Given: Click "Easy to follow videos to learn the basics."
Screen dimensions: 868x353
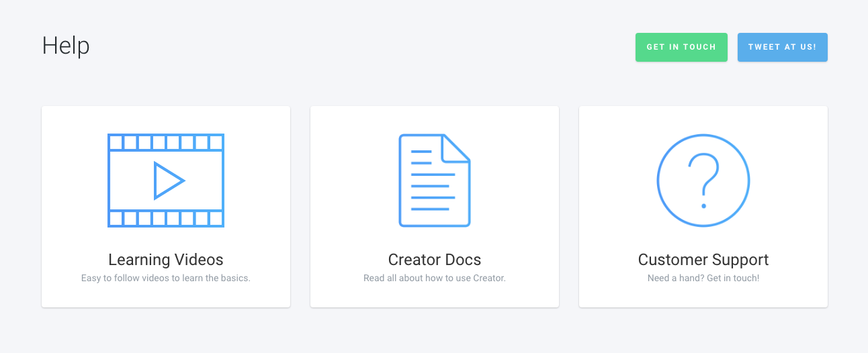Looking at the screenshot, I should (166, 278).
